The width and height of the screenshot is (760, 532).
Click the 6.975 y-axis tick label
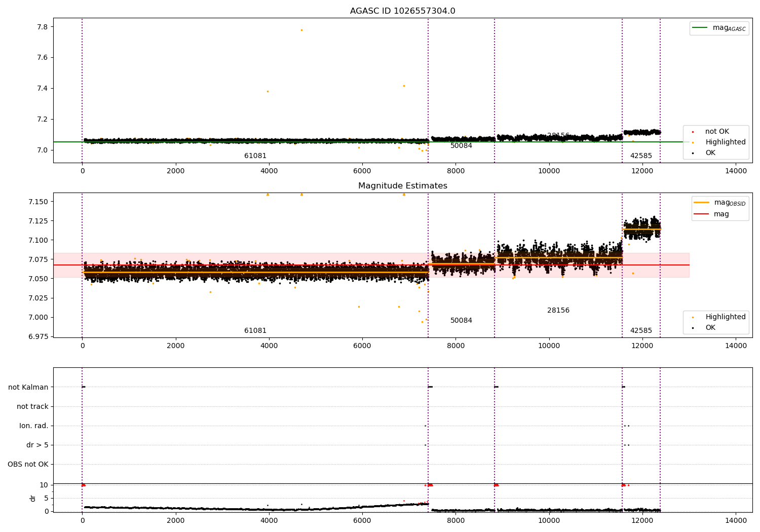pos(39,336)
